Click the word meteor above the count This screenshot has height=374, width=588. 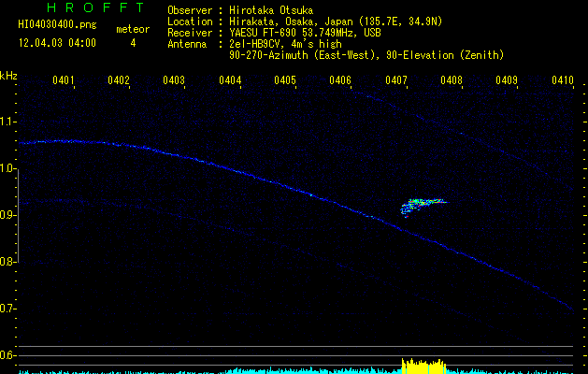133,29
